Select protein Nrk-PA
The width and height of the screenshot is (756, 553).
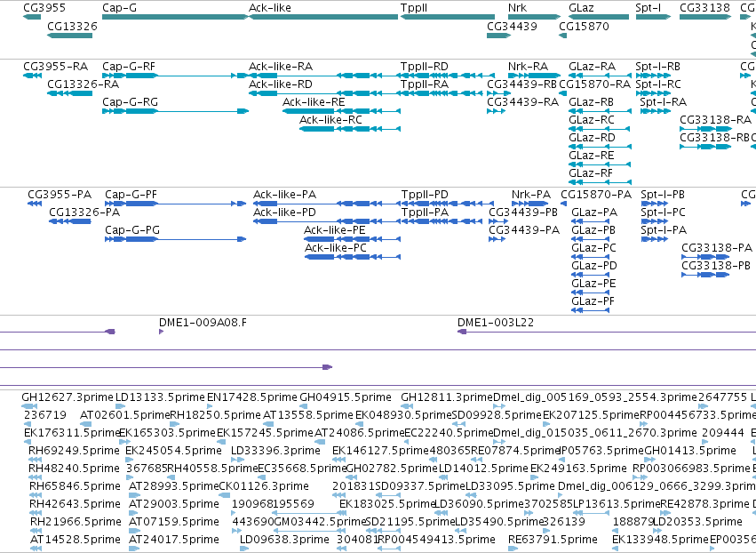click(531, 195)
